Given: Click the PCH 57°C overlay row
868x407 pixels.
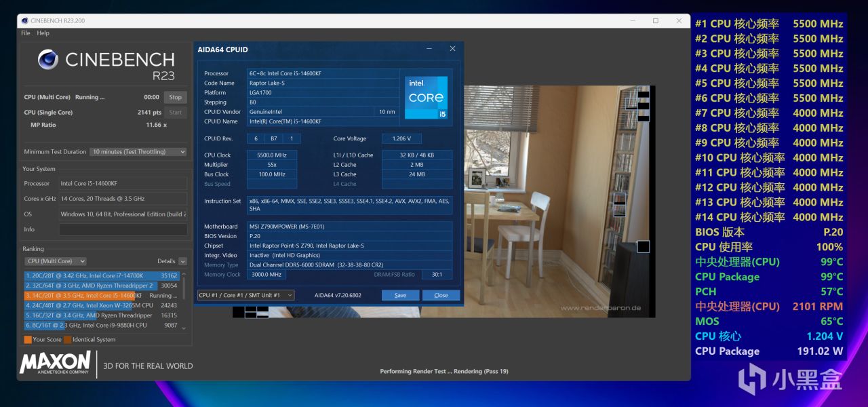Looking at the screenshot, I should tap(769, 292).
